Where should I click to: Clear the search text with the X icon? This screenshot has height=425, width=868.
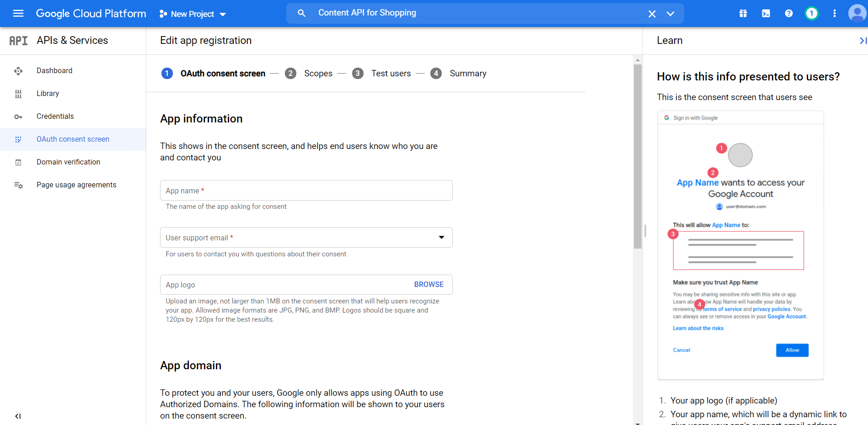coord(652,14)
